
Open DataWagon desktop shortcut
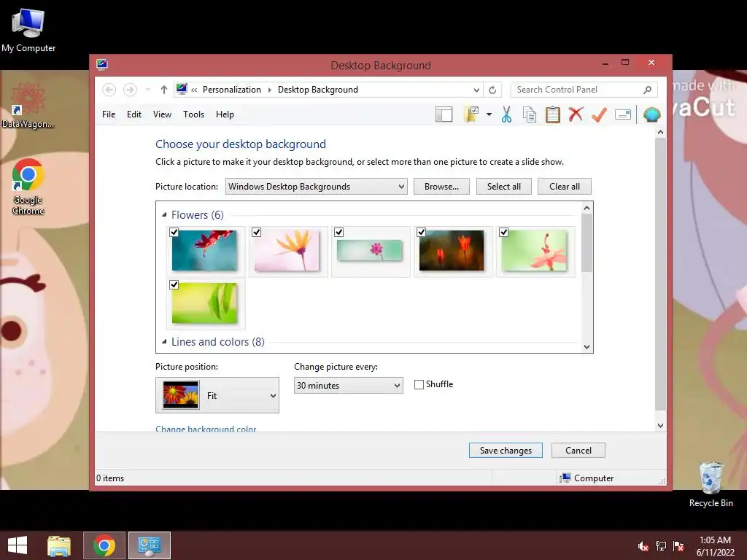(x=28, y=106)
